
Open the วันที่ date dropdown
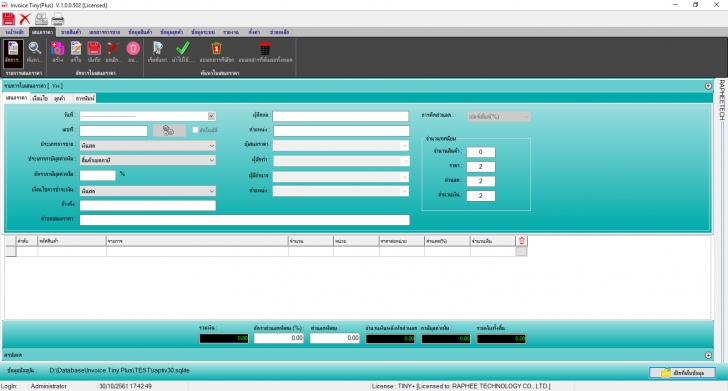211,116
